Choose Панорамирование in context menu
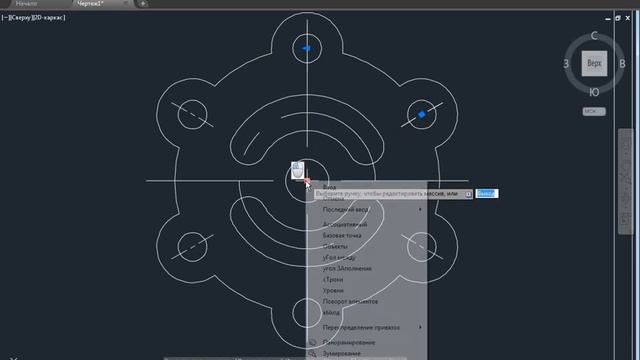The image size is (640, 360). 349,342
